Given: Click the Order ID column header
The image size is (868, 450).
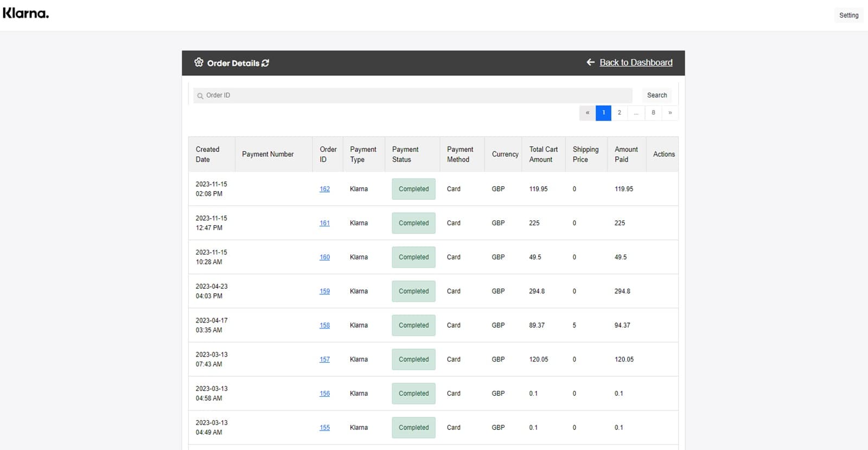Looking at the screenshot, I should (328, 154).
